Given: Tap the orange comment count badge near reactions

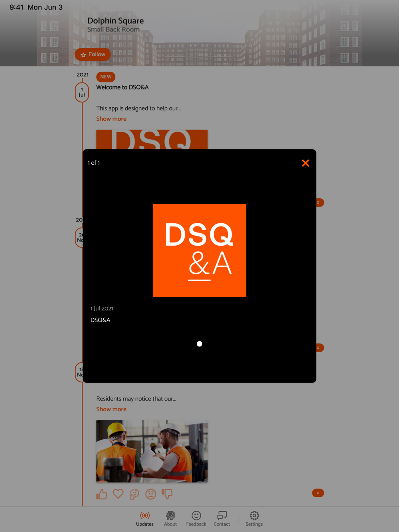Looking at the screenshot, I should coord(318,493).
